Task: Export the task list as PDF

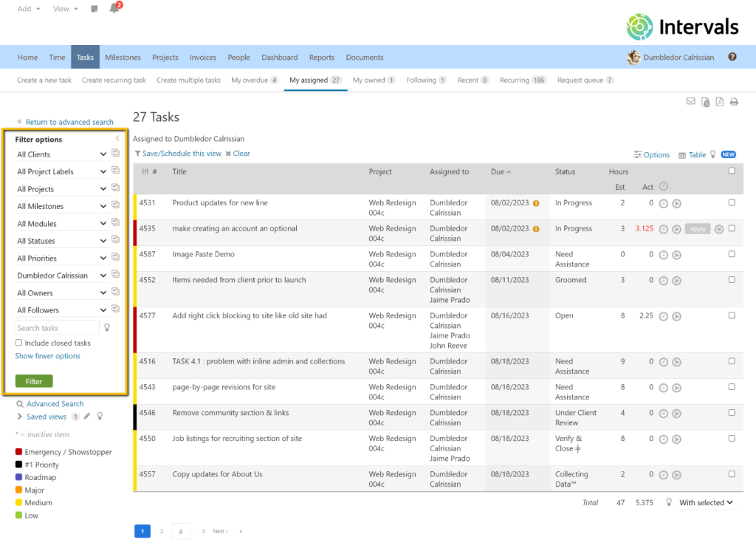Action: (x=718, y=101)
